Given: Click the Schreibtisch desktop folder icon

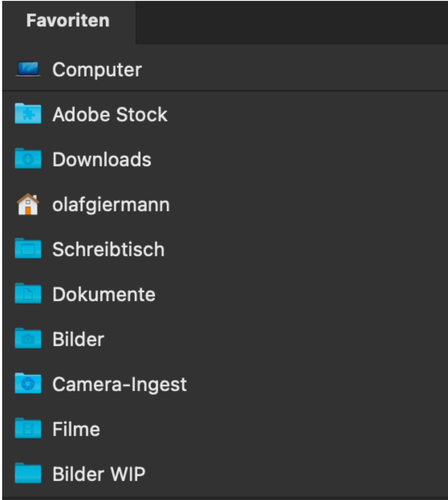Looking at the screenshot, I should pos(28,249).
